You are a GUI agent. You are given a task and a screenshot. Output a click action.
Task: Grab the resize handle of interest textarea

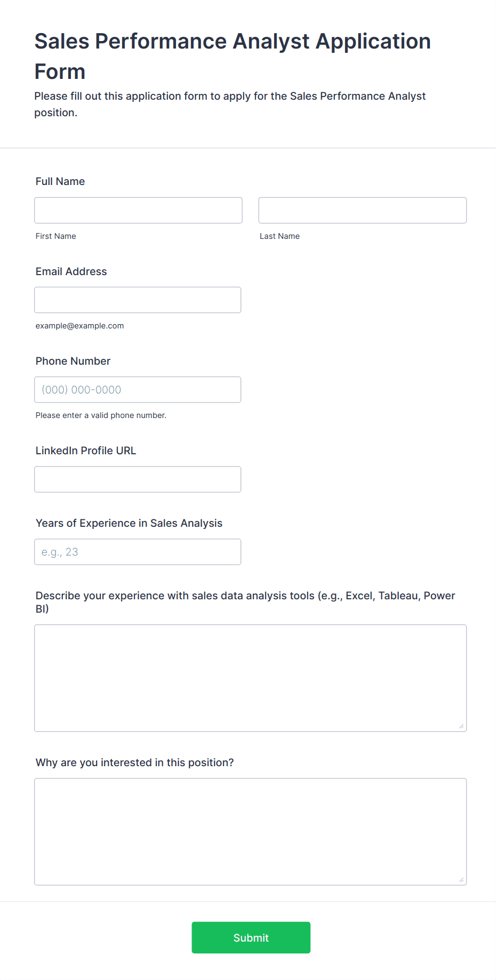click(461, 879)
